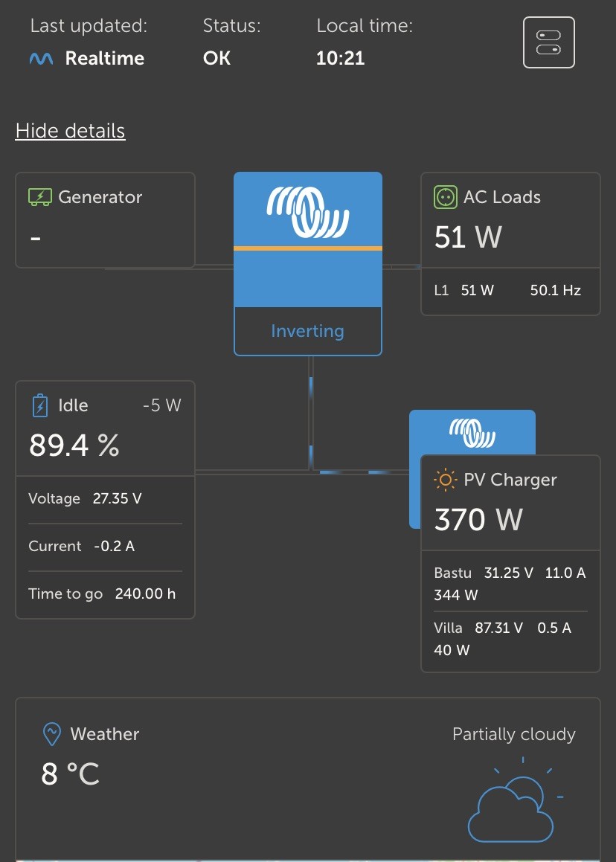Expand the Villa solar charger row
Screen dimensions: 616x862
[x=510, y=638]
